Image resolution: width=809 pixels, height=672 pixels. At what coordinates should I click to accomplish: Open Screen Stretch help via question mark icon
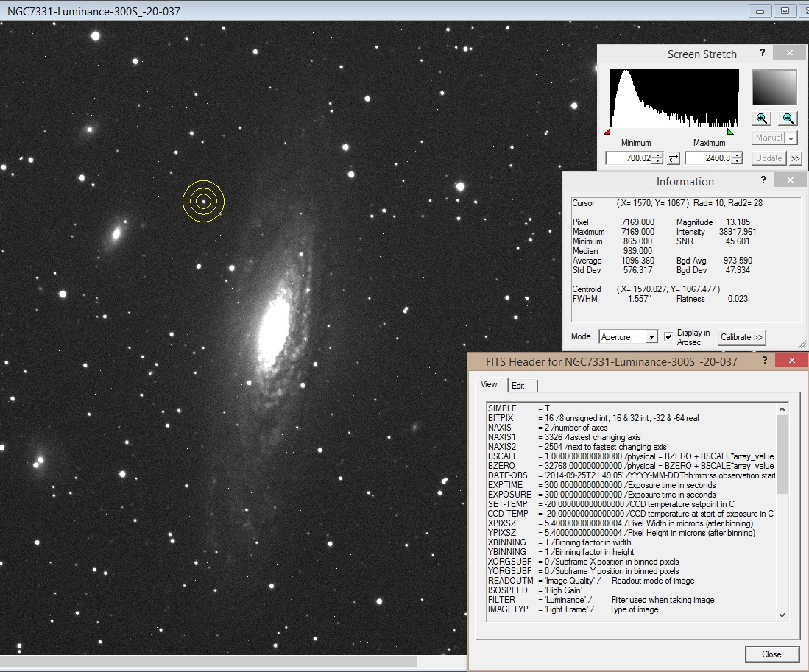[763, 53]
